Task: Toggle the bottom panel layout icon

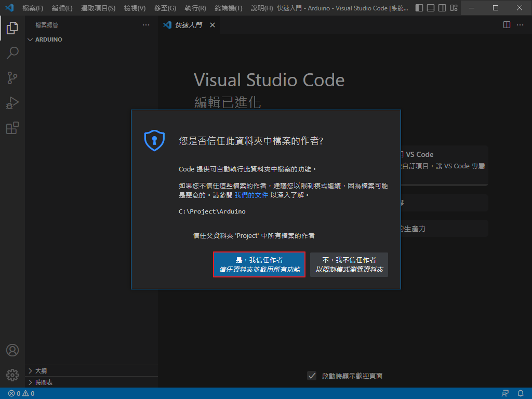Action: (431, 8)
